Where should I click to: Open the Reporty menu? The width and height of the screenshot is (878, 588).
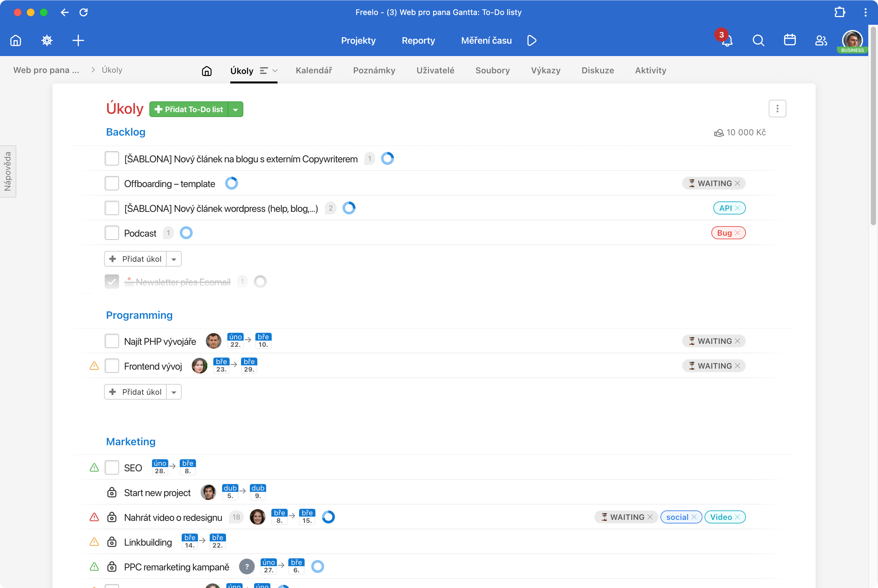point(418,40)
